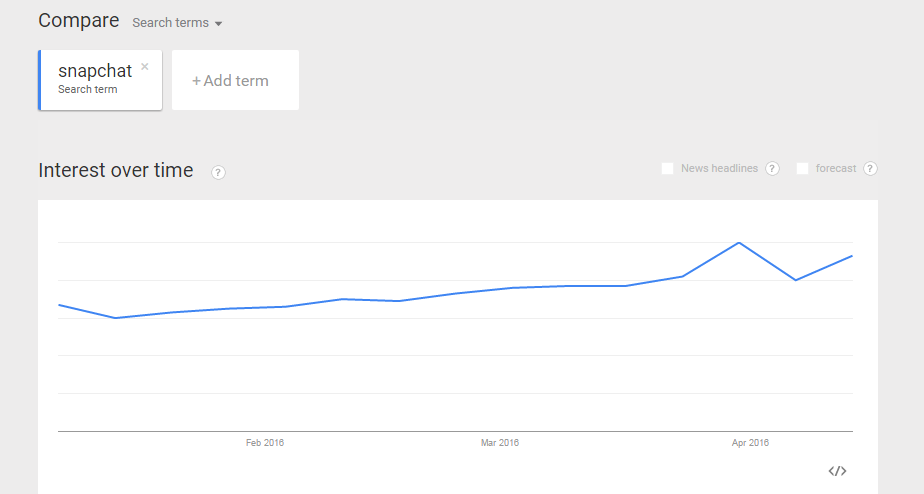
Task: Click the lowest point on the trend line
Action: (x=115, y=318)
